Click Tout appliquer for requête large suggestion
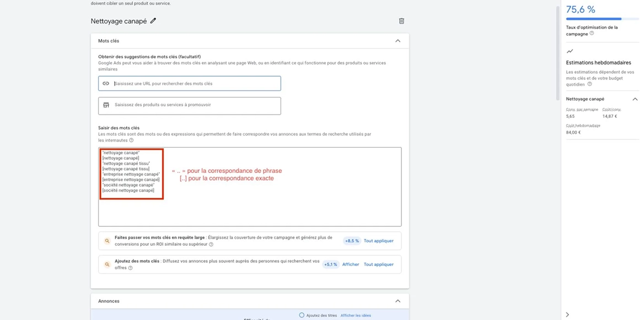644x320 pixels. pyautogui.click(x=378, y=241)
